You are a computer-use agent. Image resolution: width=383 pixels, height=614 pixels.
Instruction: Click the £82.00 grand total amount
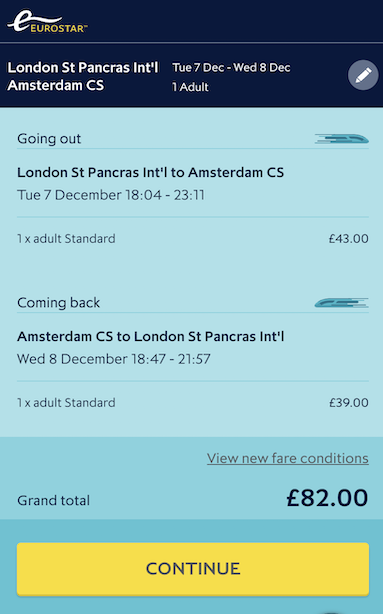click(327, 498)
